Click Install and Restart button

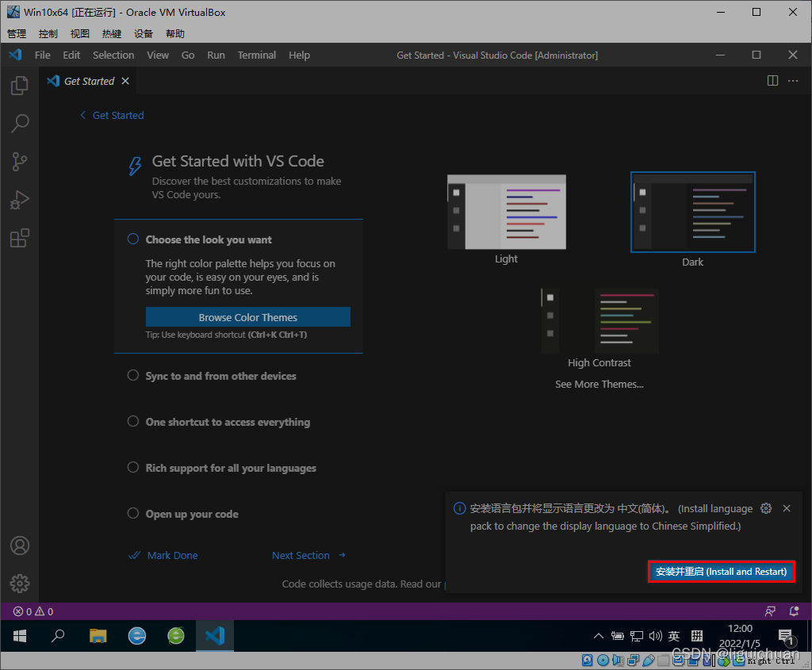pos(721,572)
